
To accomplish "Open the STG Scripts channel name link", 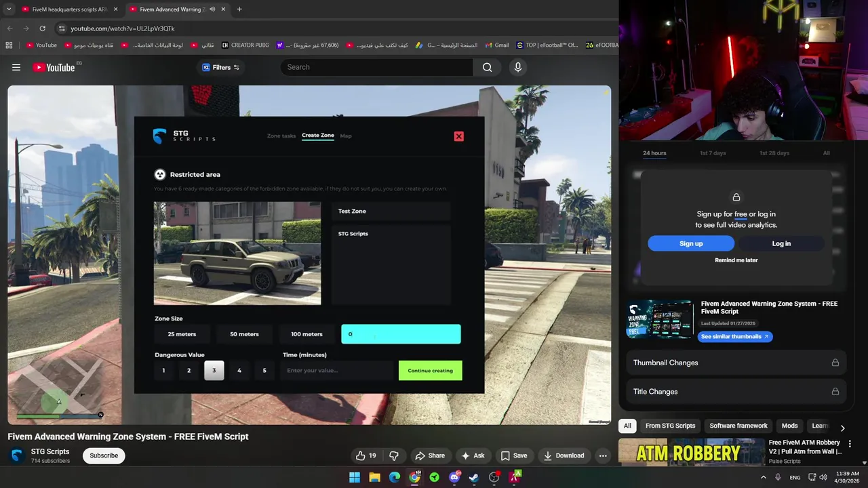I will 50,451.
